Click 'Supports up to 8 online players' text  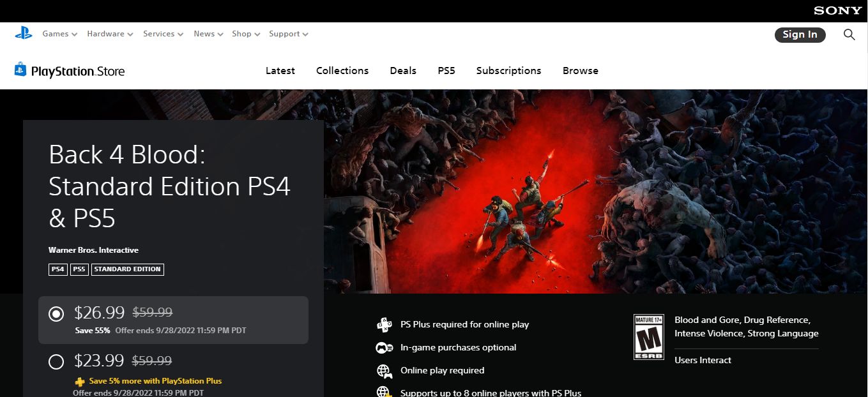click(491, 393)
